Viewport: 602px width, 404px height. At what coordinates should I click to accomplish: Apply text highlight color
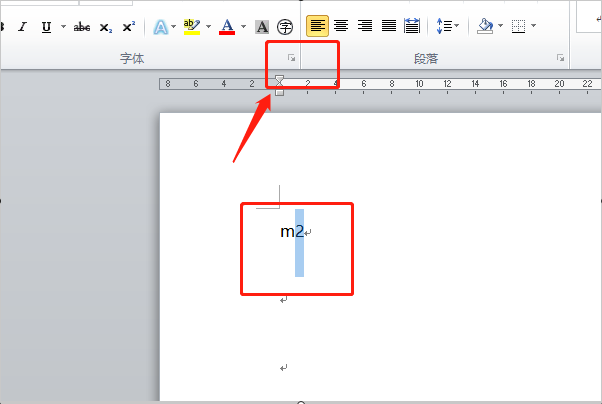pyautogui.click(x=192, y=27)
